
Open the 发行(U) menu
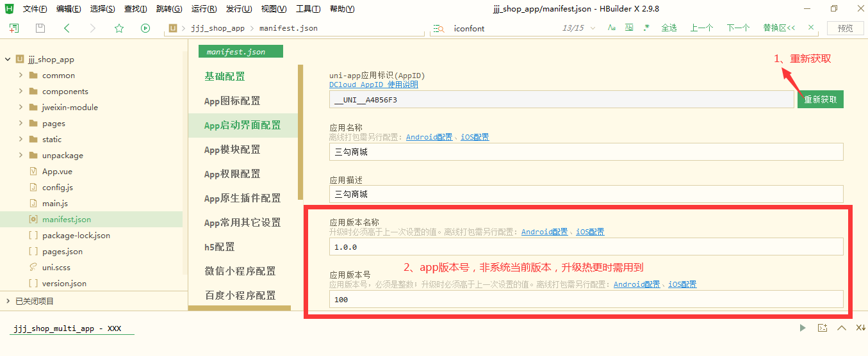238,9
